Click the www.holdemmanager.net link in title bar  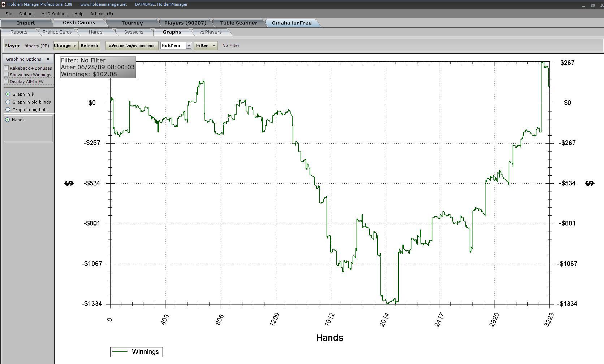click(103, 4)
